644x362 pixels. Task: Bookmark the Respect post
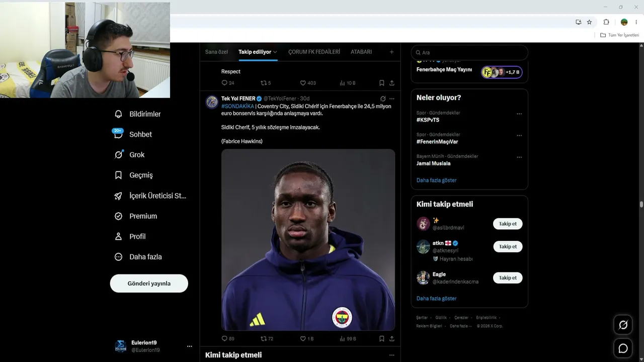tap(382, 83)
